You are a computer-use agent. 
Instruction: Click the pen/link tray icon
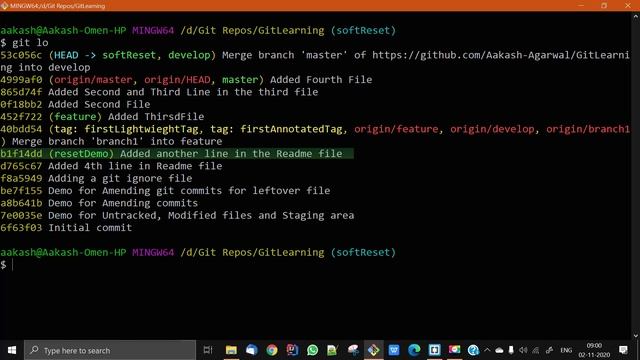pos(549,350)
